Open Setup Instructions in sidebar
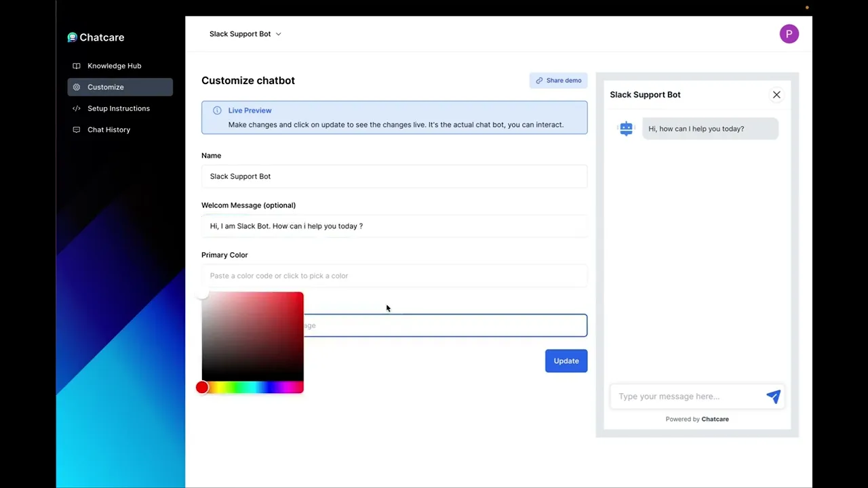Viewport: 868px width, 488px height. point(119,108)
